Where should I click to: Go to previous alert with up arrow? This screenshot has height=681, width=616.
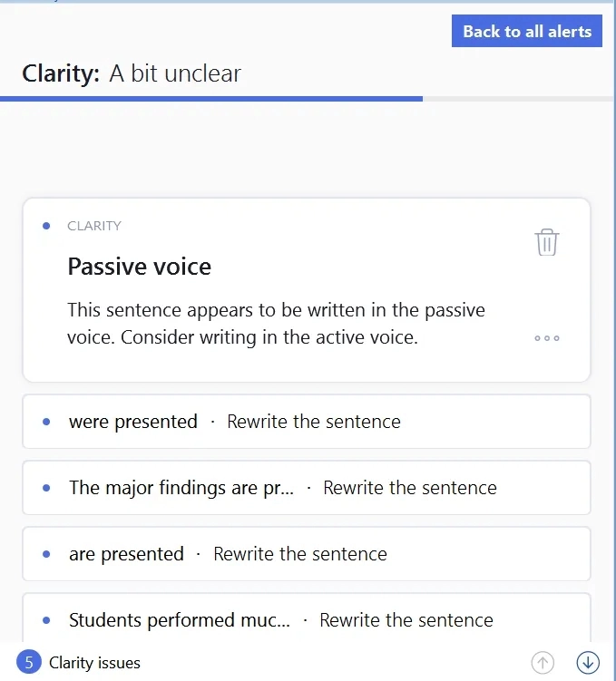click(x=543, y=663)
